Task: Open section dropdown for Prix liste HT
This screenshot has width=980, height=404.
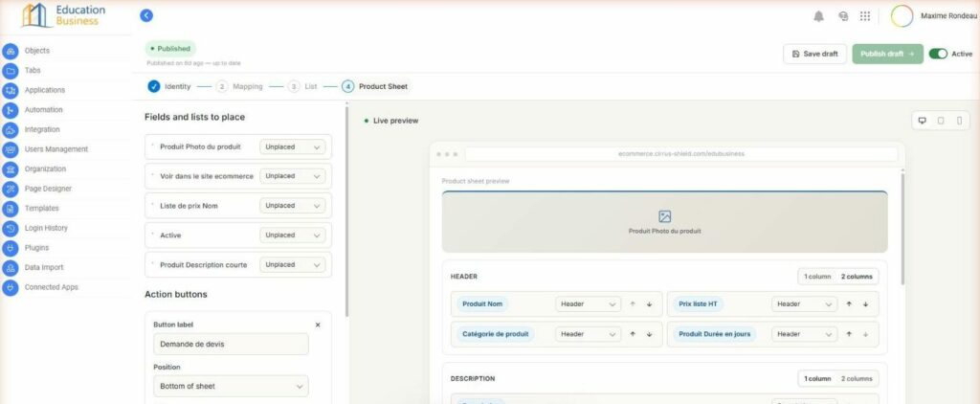Action: click(x=804, y=303)
